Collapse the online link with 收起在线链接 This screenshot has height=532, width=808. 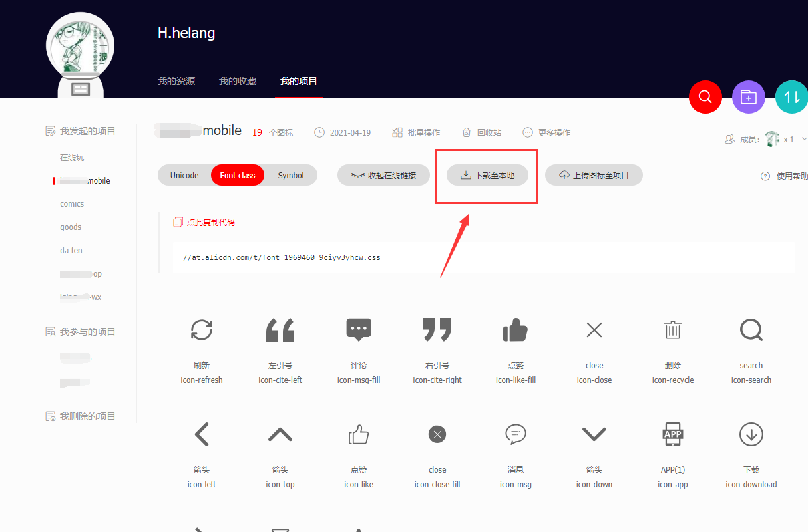[383, 175]
